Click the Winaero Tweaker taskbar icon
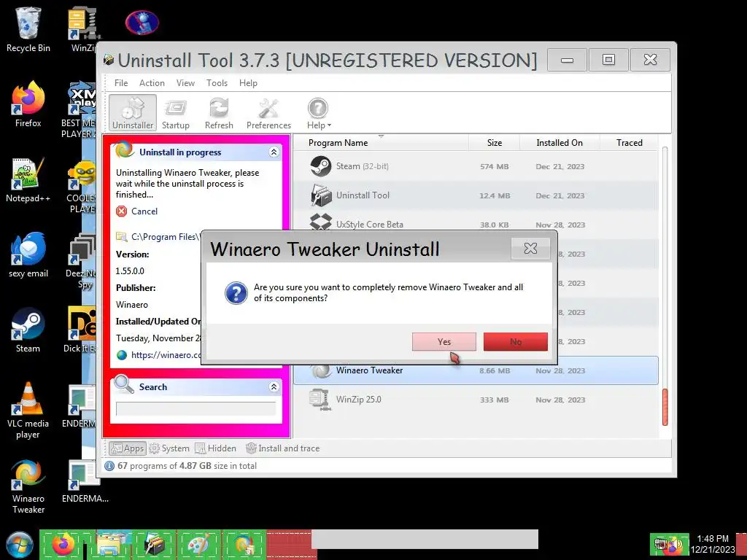 pos(244,545)
